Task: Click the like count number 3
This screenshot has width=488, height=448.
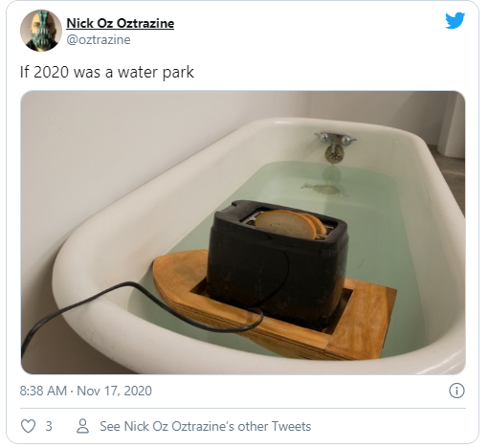Action: pyautogui.click(x=49, y=426)
